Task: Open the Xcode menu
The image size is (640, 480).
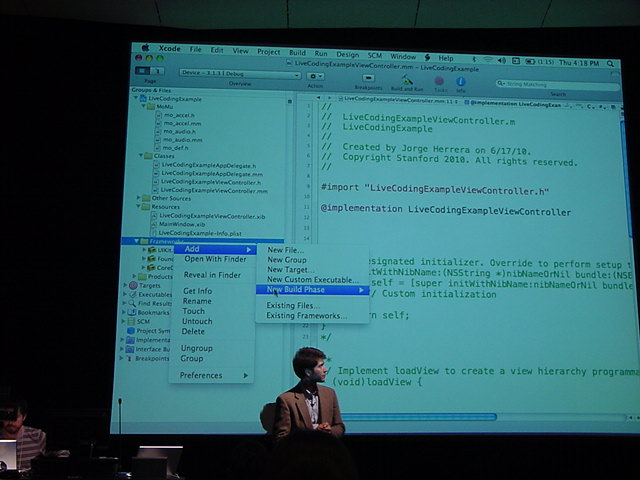Action: tap(169, 49)
